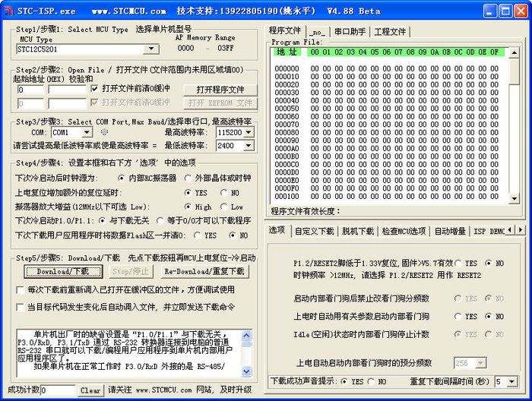Viewport: 532px width, 401px height.
Task: Open the watchdog prescaler 256 dropdown
Action: coord(480,363)
